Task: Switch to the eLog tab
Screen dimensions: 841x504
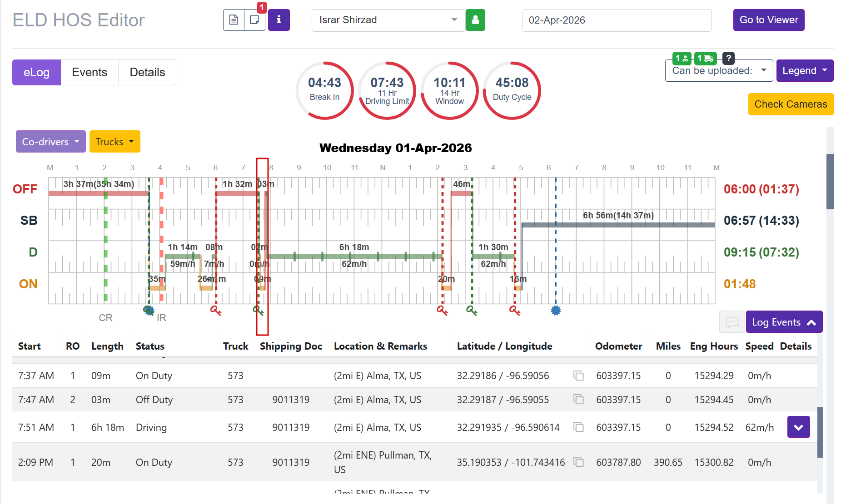Action: [36, 72]
